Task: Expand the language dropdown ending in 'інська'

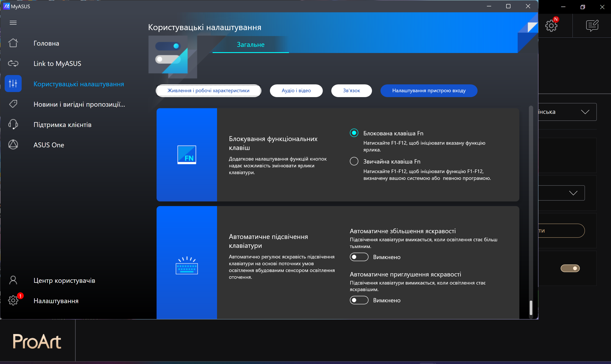Action: [585, 112]
